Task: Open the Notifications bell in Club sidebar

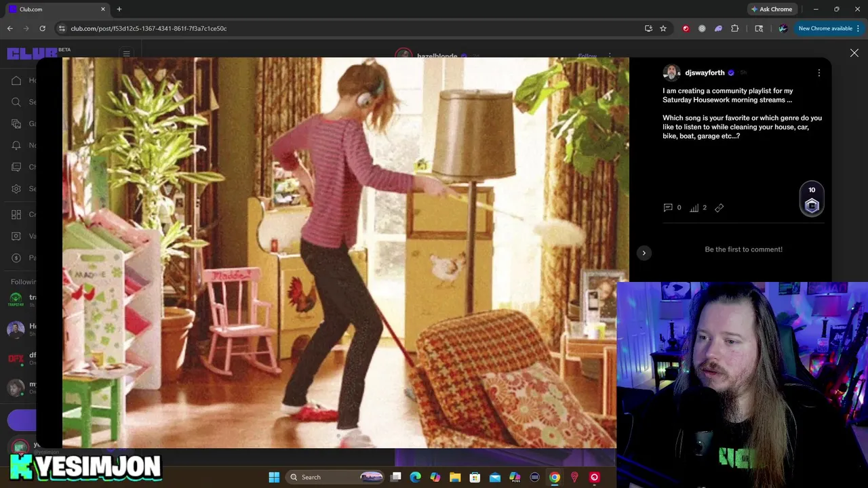Action: point(16,145)
